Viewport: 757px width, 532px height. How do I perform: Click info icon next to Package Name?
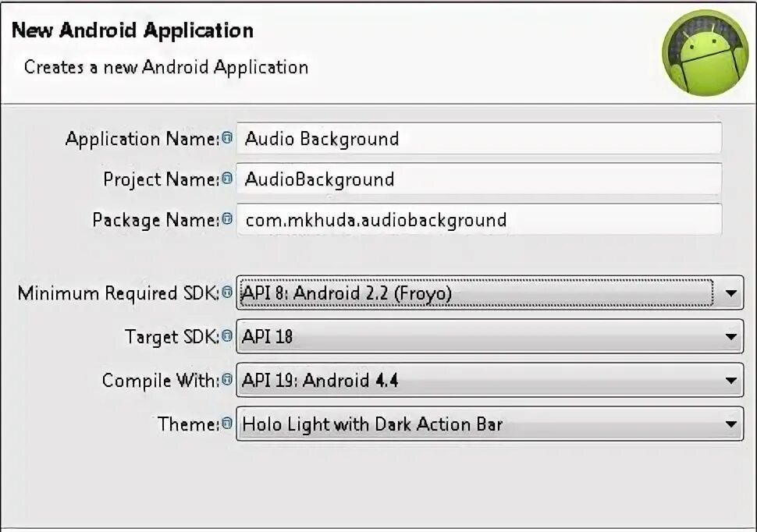pyautogui.click(x=227, y=219)
